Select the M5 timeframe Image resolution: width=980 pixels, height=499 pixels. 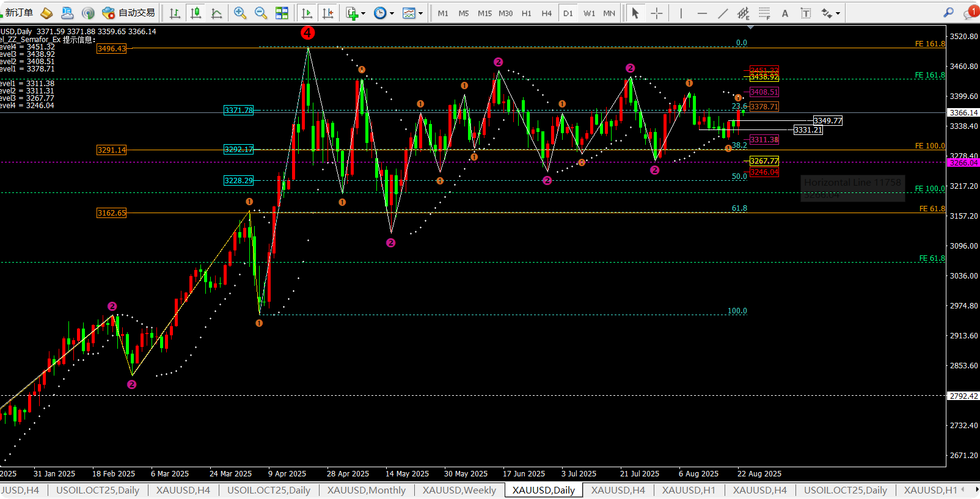[x=464, y=13]
